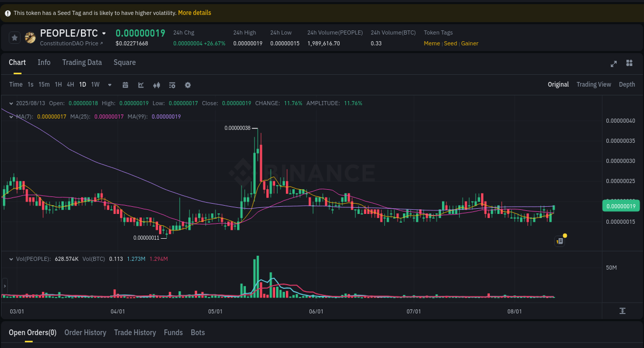Viewport: 644px width, 348px height.
Task: Open the chart settings gear
Action: 188,85
